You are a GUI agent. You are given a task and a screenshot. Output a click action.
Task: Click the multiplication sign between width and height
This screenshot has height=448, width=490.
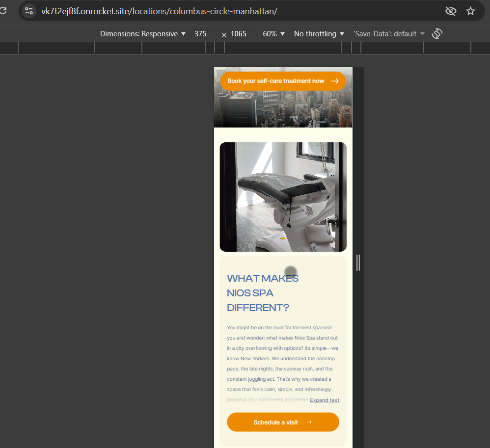pos(224,35)
